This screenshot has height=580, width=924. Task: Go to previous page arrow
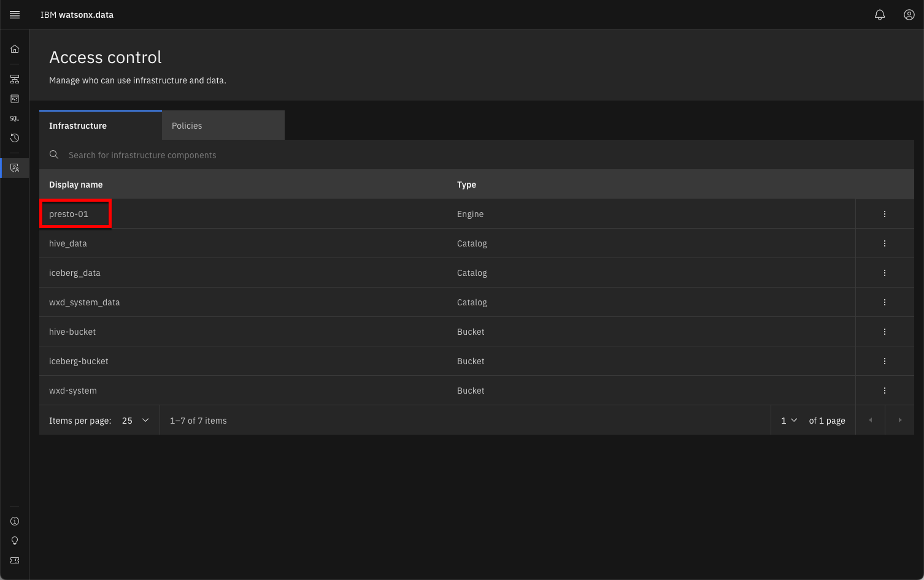pos(870,420)
